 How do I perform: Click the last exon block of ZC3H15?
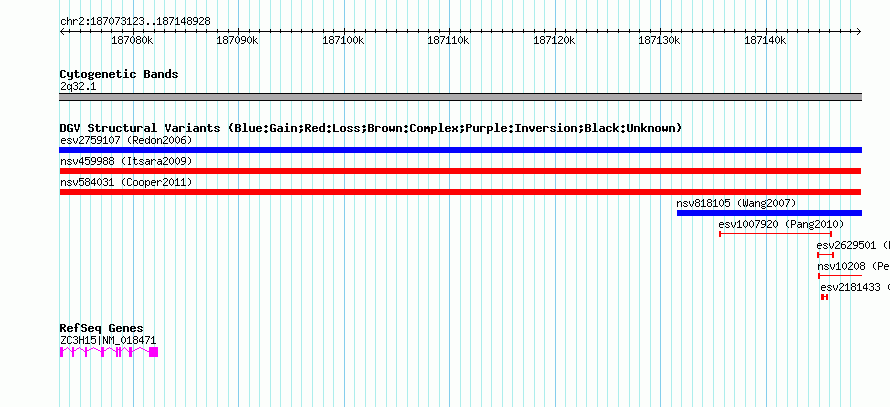pyautogui.click(x=154, y=352)
